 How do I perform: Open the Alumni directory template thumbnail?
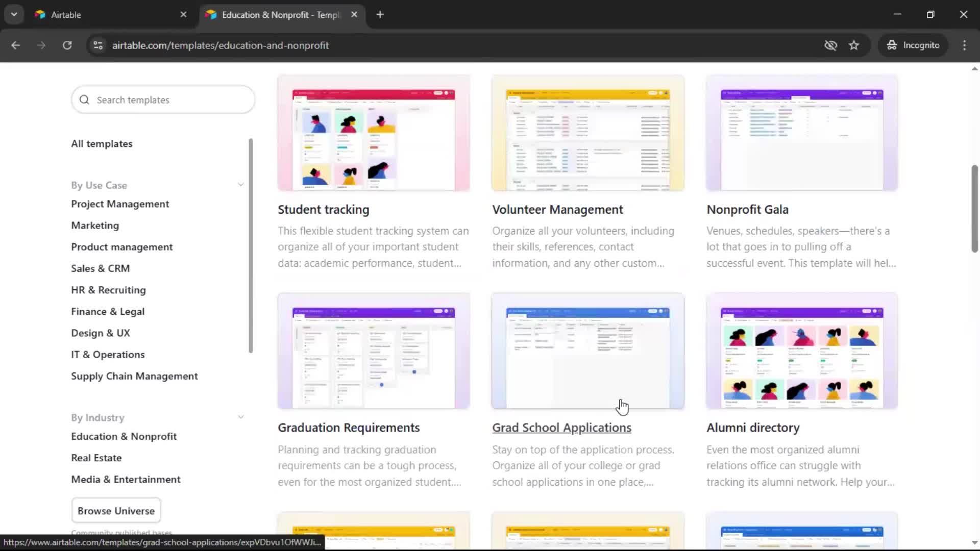(x=802, y=351)
